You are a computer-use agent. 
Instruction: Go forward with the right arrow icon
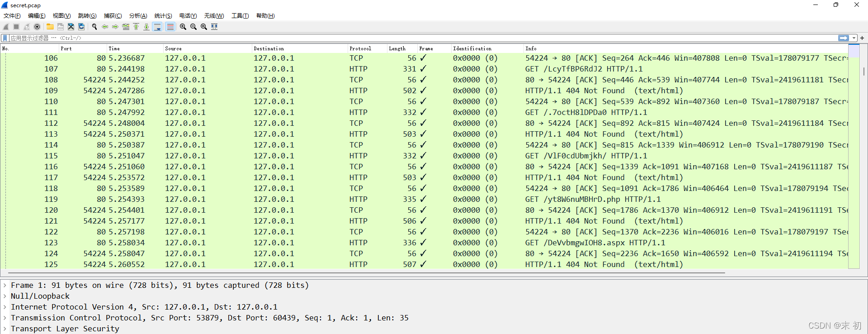pos(115,27)
